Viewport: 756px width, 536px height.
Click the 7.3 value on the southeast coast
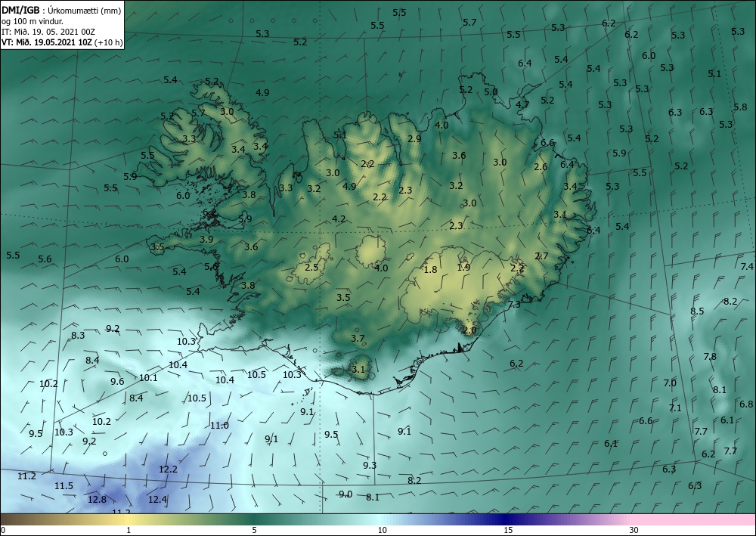coord(514,304)
